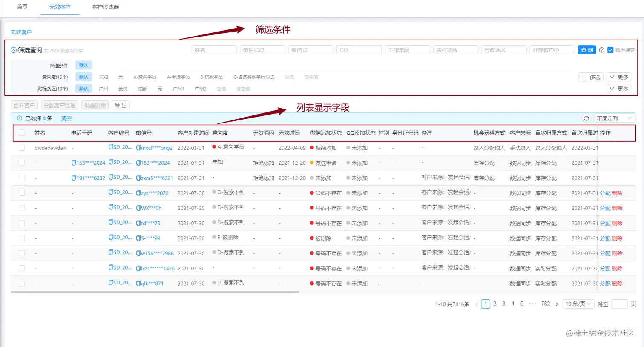The image size is (644, 347).
Task: Select the 无效客户 tab
Action: coord(60,7)
